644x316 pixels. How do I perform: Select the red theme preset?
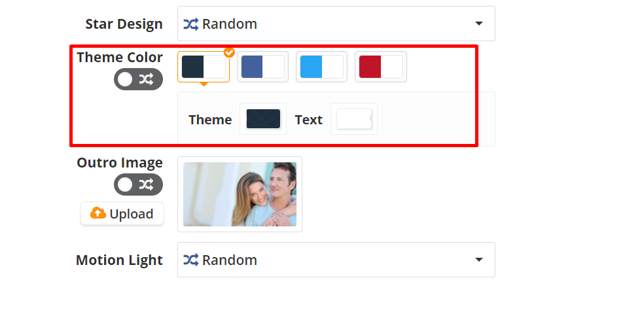[x=380, y=67]
